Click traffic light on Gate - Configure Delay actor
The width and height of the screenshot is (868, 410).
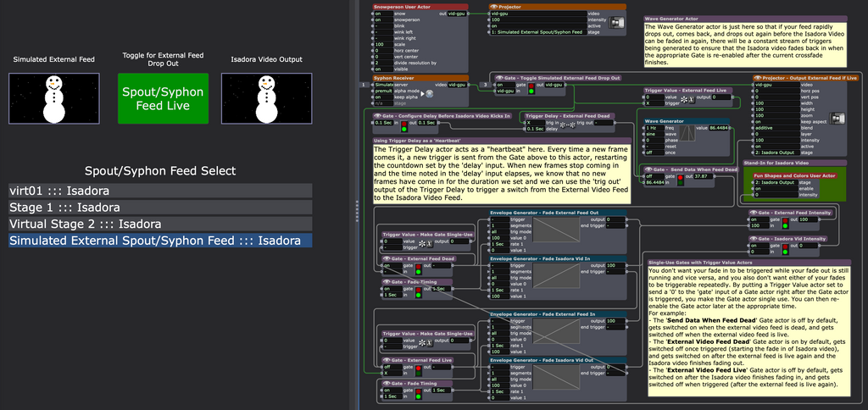tap(404, 125)
